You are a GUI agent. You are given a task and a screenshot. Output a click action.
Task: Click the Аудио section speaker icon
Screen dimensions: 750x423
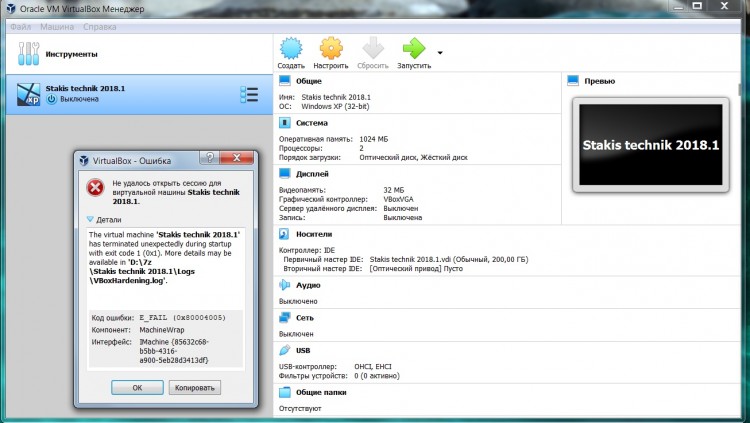point(285,285)
